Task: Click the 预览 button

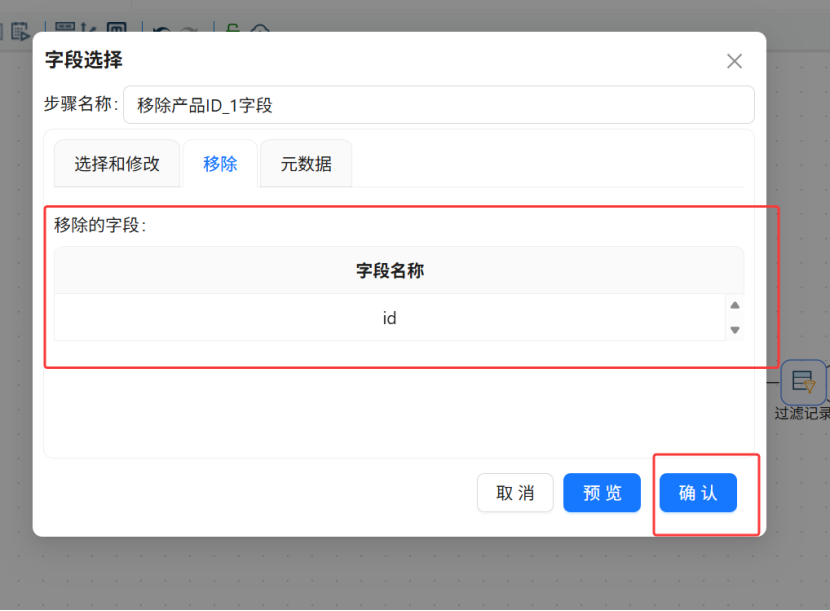Action: [602, 492]
